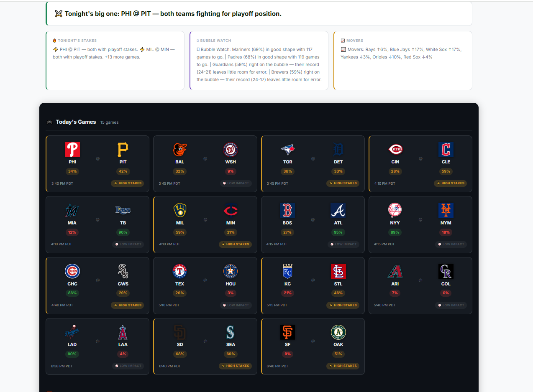Click the Bubble Watch card heading
Image resolution: width=533 pixels, height=392 pixels.
pyautogui.click(x=214, y=41)
